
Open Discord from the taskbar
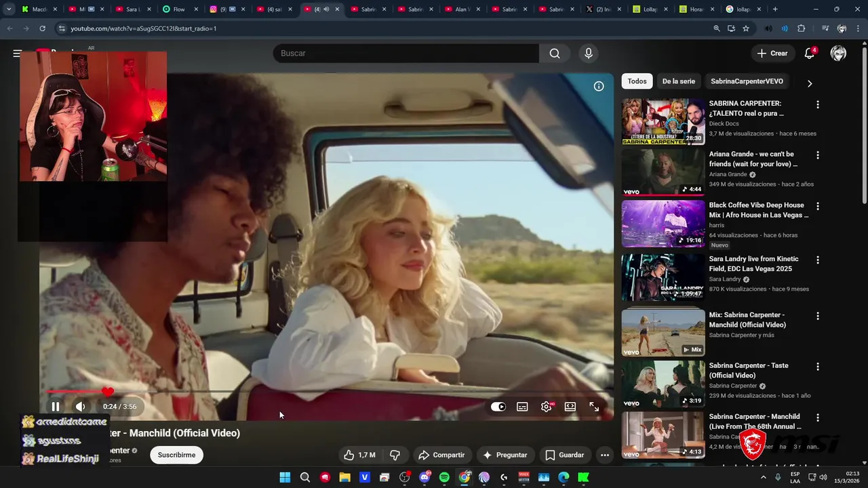coord(425,477)
